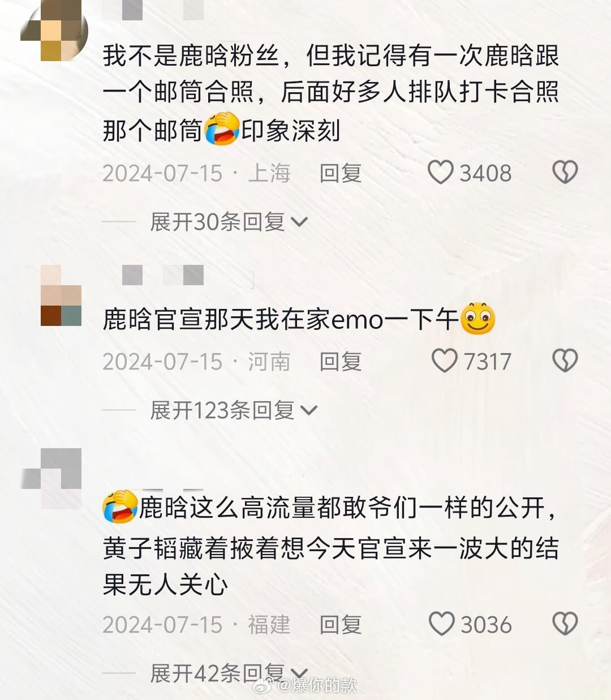This screenshot has width=611, height=700.
Task: Reply to the Fujian comment
Action: 340,624
